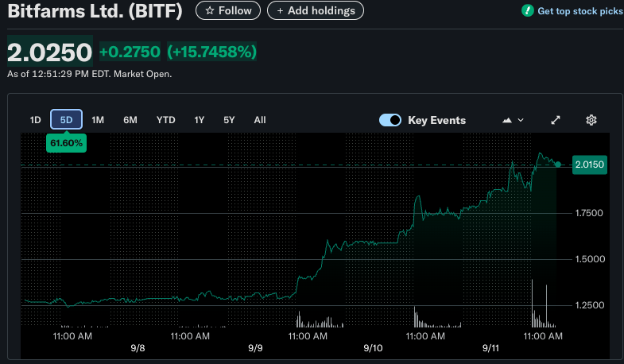The width and height of the screenshot is (624, 364).
Task: Click the market open timestamp text
Action: (90, 74)
